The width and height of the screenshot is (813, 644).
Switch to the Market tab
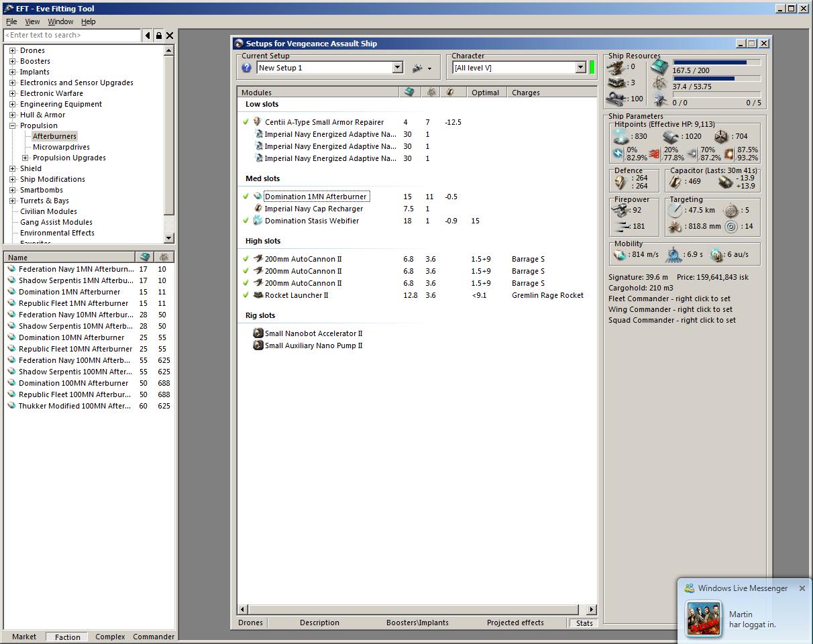click(x=24, y=637)
